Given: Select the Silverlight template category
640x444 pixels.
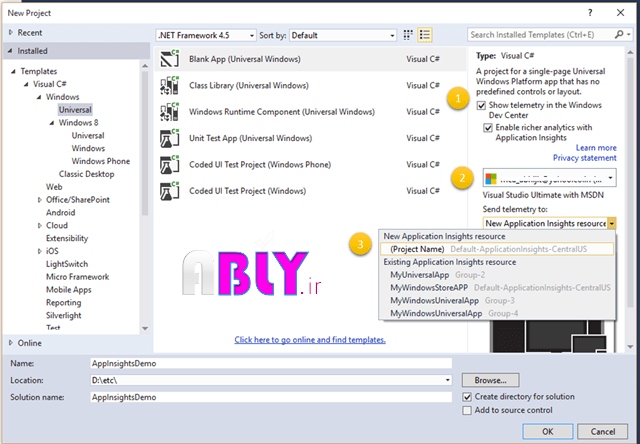Looking at the screenshot, I should coord(64,315).
